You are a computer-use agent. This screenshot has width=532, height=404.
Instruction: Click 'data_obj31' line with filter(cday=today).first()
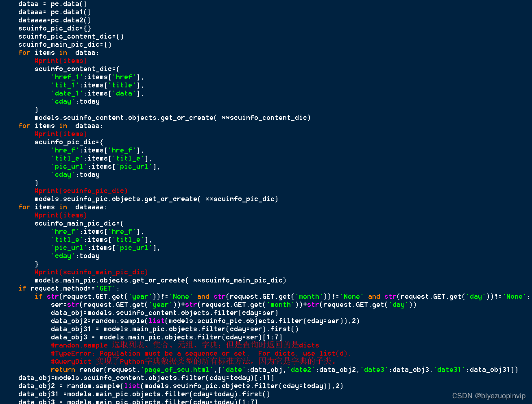click(144, 394)
